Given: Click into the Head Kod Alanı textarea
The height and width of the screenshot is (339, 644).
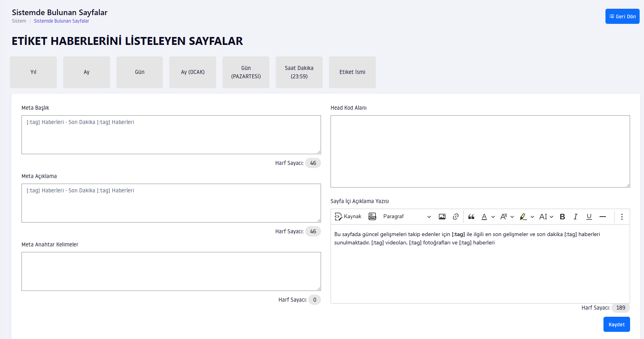Looking at the screenshot, I should click(x=480, y=151).
